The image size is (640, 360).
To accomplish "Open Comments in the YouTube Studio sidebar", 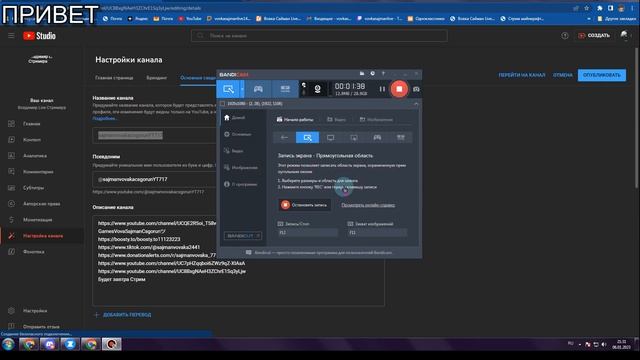I will [38, 172].
